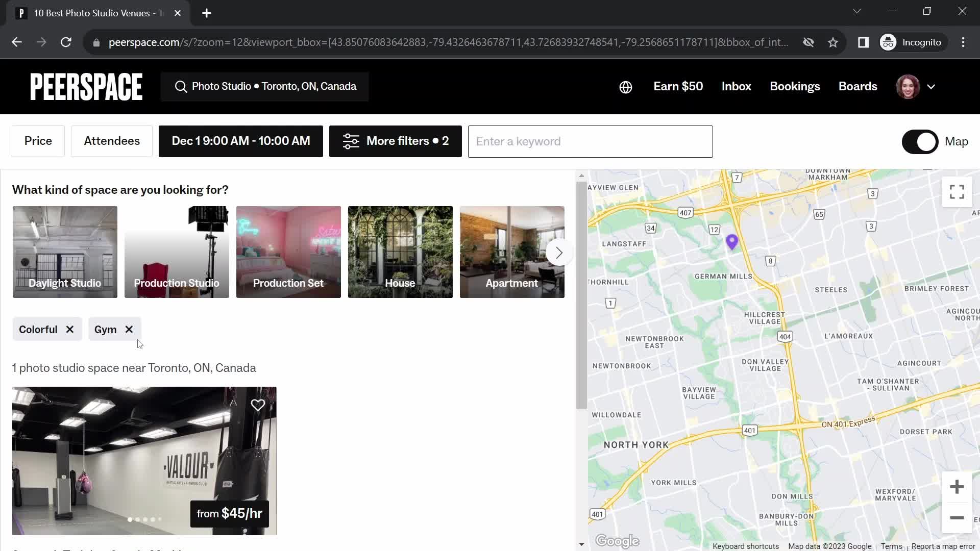The width and height of the screenshot is (980, 551).
Task: Toggle the Map switch off
Action: [x=920, y=142]
